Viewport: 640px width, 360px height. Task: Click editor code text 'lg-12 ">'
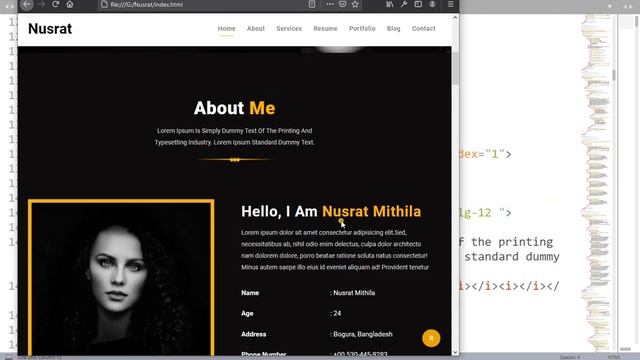(484, 213)
